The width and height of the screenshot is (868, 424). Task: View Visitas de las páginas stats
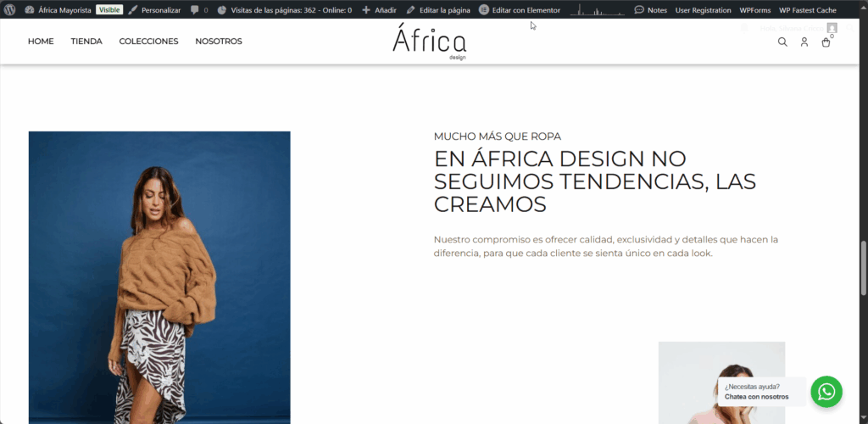[285, 10]
